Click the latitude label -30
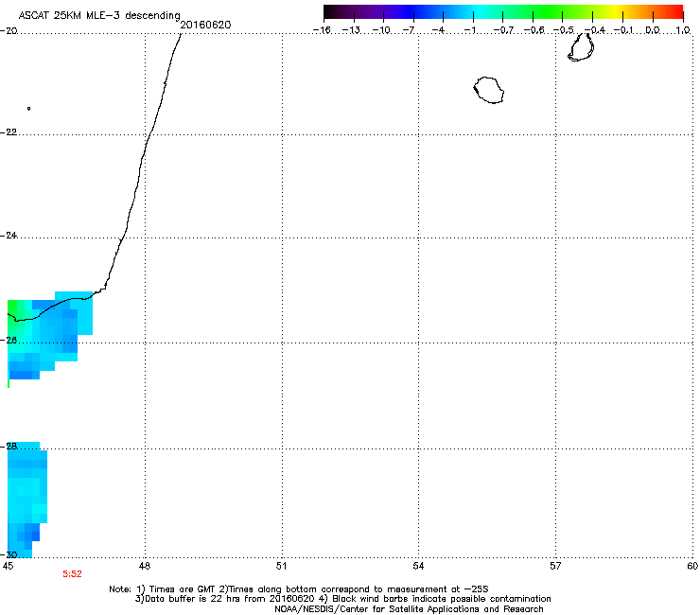This screenshot has width=700, height=615. 9,554
